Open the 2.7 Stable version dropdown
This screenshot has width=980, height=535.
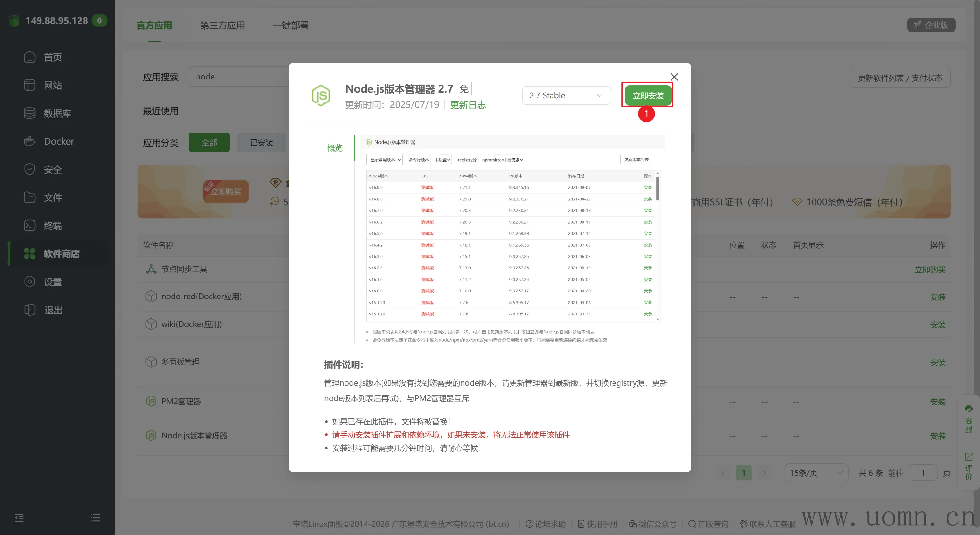[566, 95]
